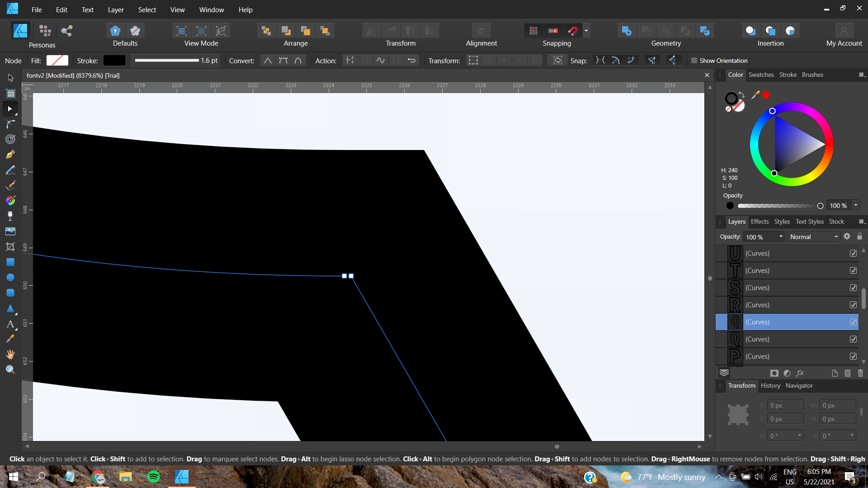Hide the S (Curves) layer

[853, 288]
